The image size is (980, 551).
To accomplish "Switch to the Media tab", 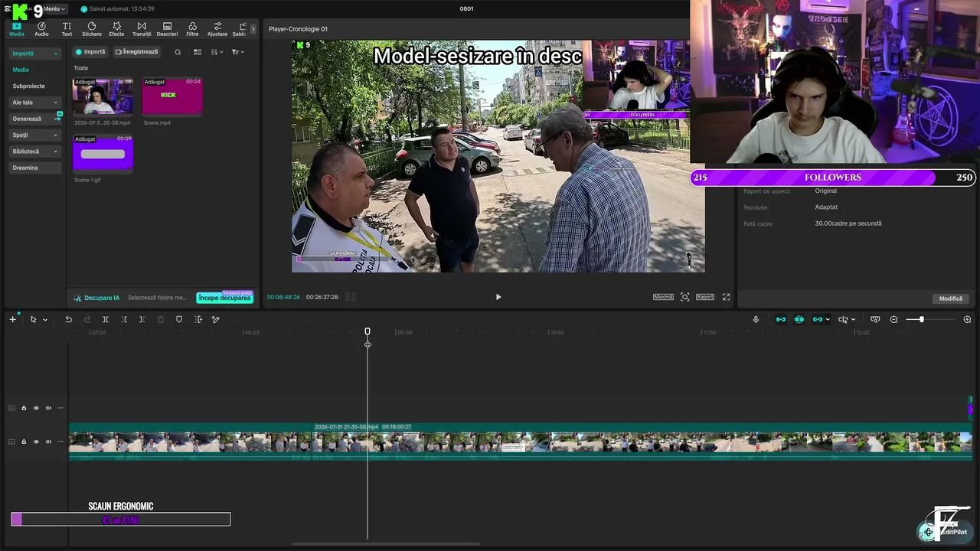I will (16, 29).
